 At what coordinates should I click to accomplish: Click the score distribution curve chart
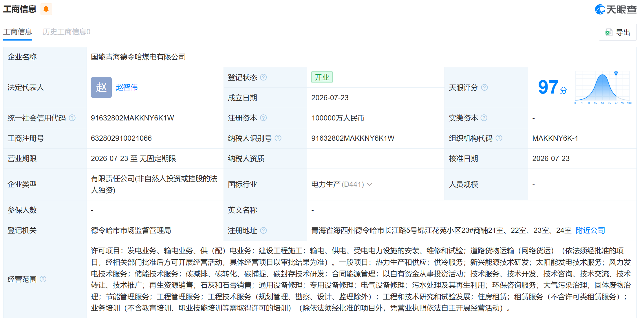click(602, 87)
